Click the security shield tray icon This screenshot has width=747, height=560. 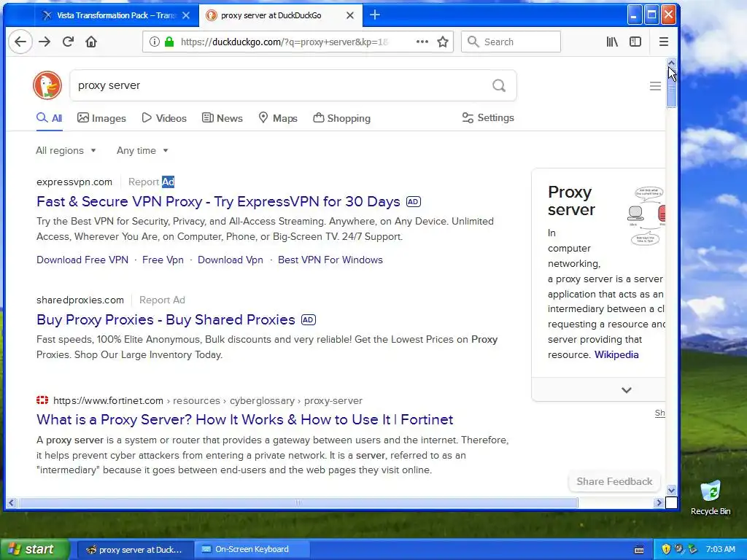[666, 549]
